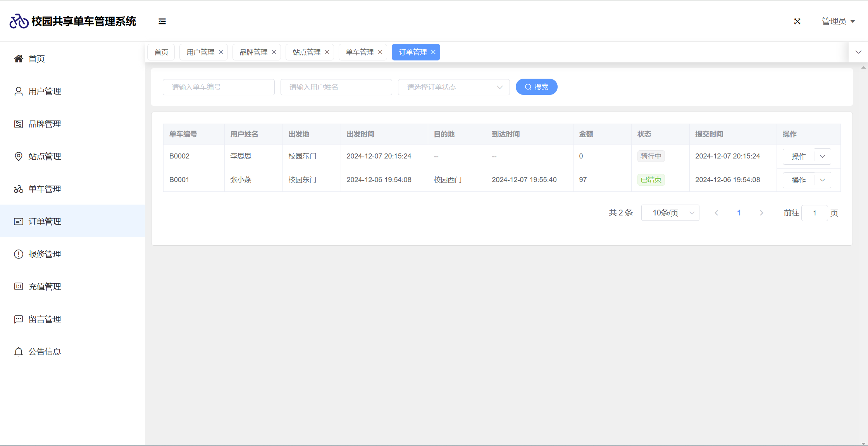
Task: Close the 用户管理 tab
Action: coord(221,52)
